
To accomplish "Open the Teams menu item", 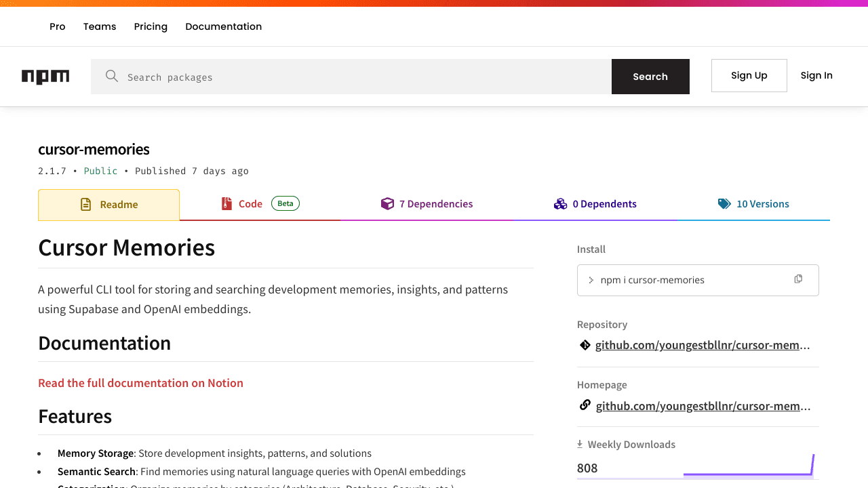I will pyautogui.click(x=100, y=26).
